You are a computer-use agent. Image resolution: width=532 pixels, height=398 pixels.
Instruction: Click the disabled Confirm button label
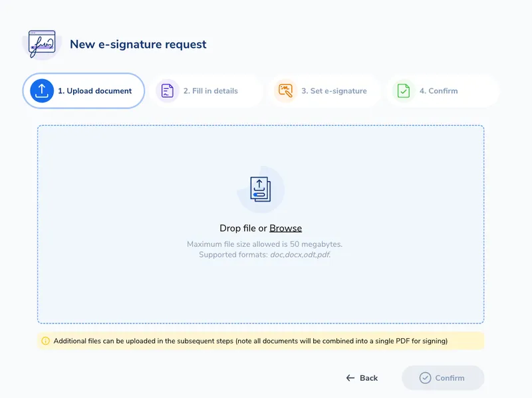tap(450, 378)
